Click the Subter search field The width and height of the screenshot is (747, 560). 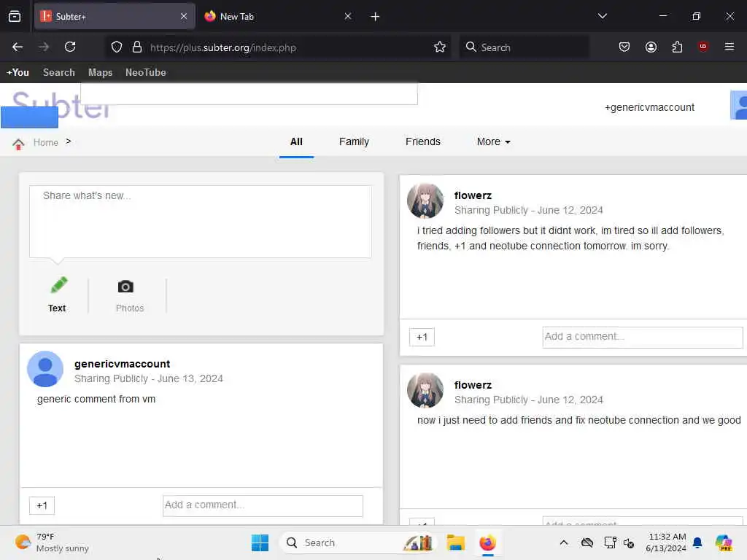(249, 93)
